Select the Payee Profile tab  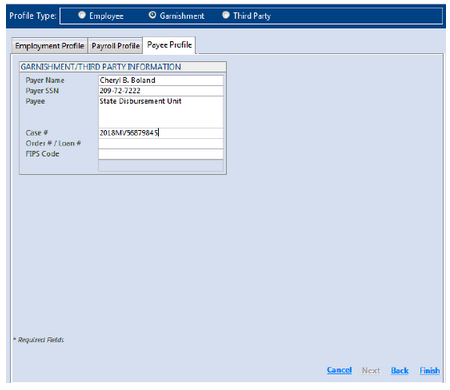(x=169, y=45)
